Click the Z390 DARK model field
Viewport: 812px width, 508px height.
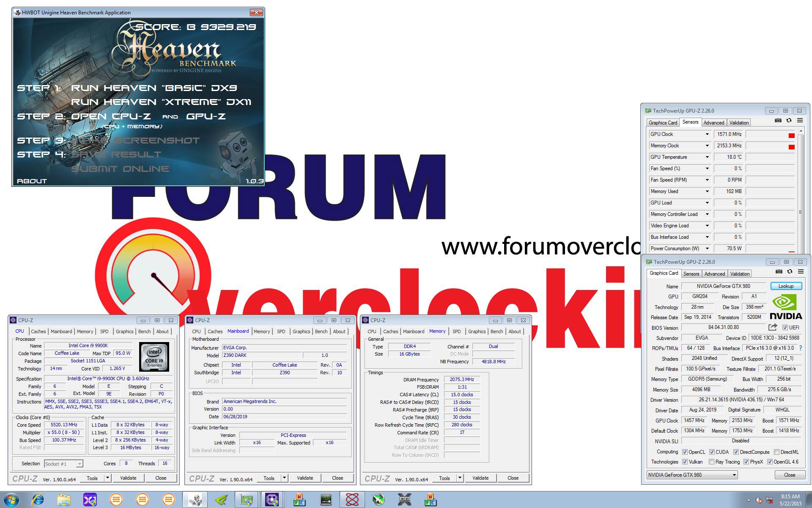pos(262,355)
